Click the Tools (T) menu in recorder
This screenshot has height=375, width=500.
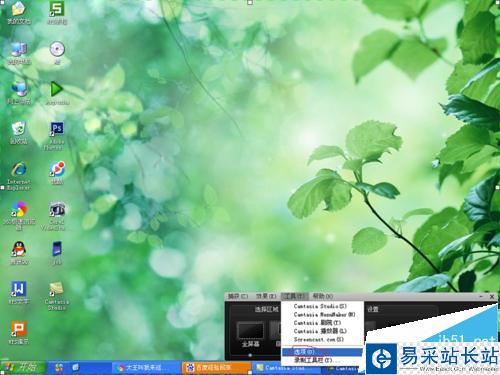click(294, 296)
